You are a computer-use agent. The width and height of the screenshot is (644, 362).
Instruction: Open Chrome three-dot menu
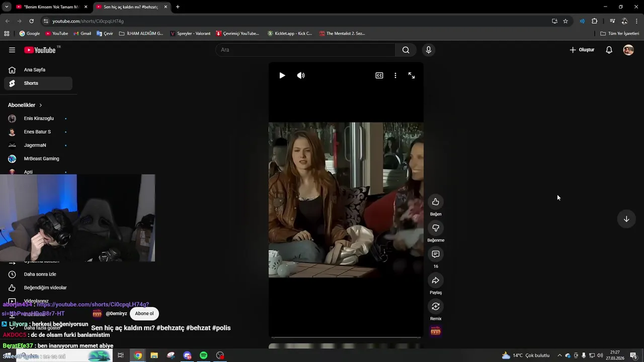coord(637,21)
